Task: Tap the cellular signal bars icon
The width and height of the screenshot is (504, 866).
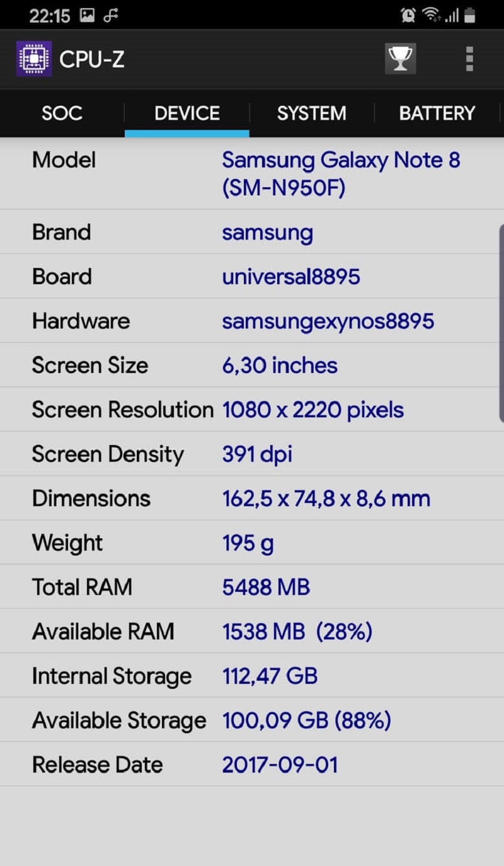Action: tap(451, 16)
